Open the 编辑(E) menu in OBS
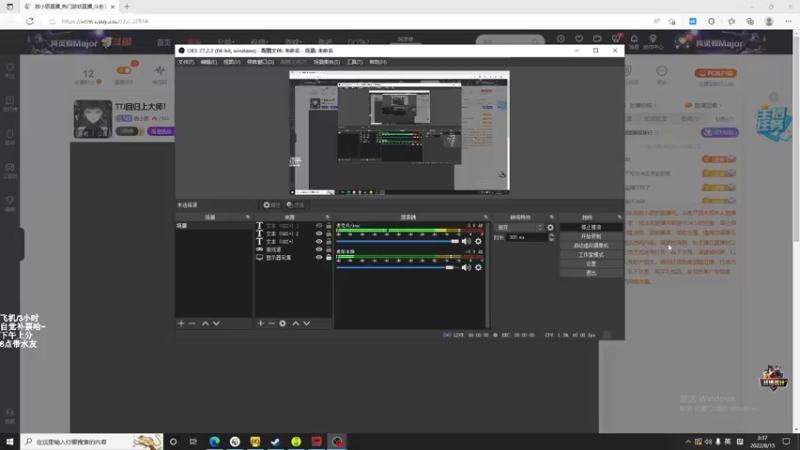The width and height of the screenshot is (800, 450). 209,62
